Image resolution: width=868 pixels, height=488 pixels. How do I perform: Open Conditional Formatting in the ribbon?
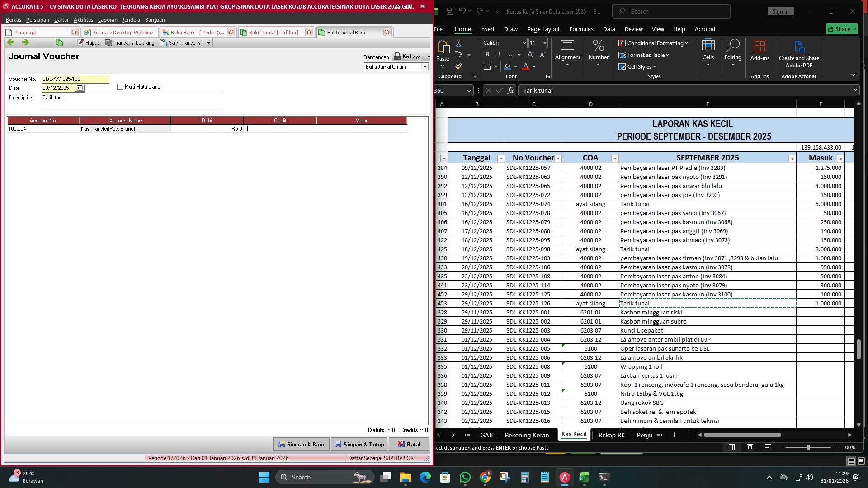(653, 43)
